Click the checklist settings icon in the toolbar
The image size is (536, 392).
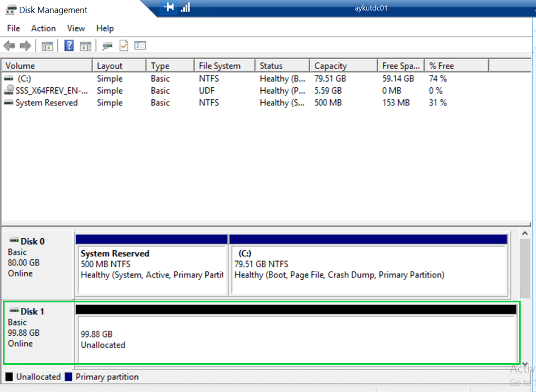coord(140,46)
